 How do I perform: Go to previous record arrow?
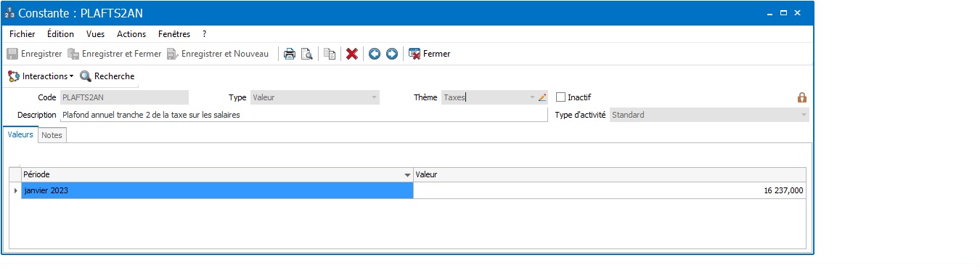click(x=375, y=54)
